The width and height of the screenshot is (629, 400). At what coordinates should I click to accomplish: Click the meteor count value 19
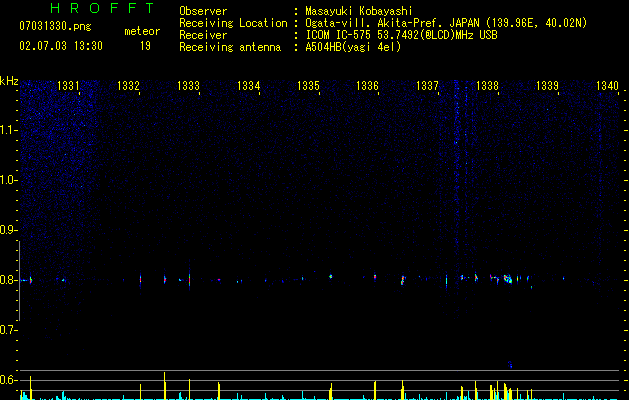[x=145, y=46]
